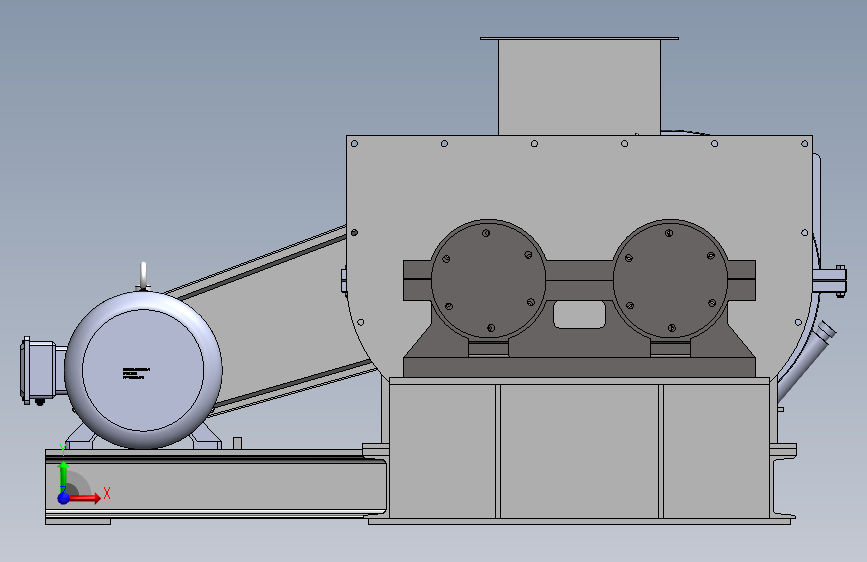The width and height of the screenshot is (867, 562).
Task: Select the lifting eye bolt on top of motor
Action: pos(143,277)
